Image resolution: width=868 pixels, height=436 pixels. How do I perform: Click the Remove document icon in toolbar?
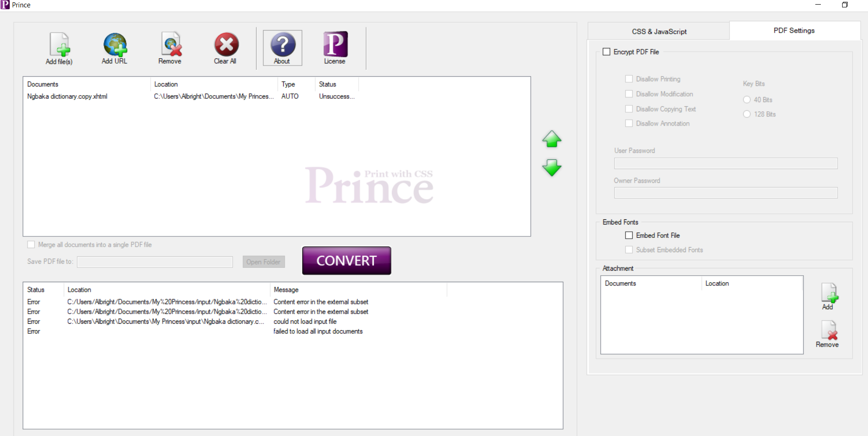point(170,45)
